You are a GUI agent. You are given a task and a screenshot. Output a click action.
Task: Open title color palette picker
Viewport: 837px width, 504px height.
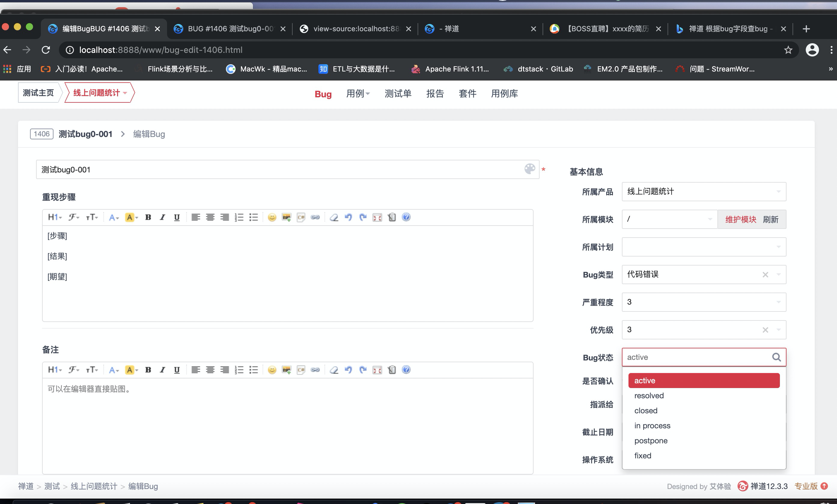(x=530, y=169)
